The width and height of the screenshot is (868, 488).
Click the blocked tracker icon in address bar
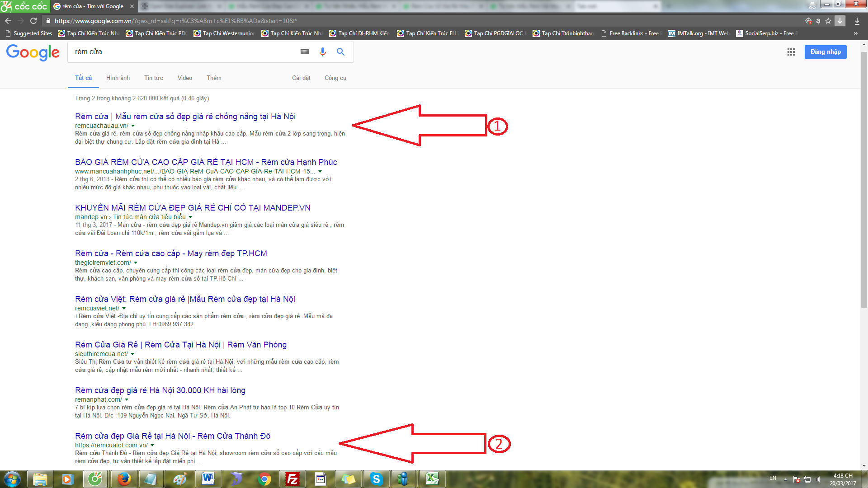click(808, 21)
